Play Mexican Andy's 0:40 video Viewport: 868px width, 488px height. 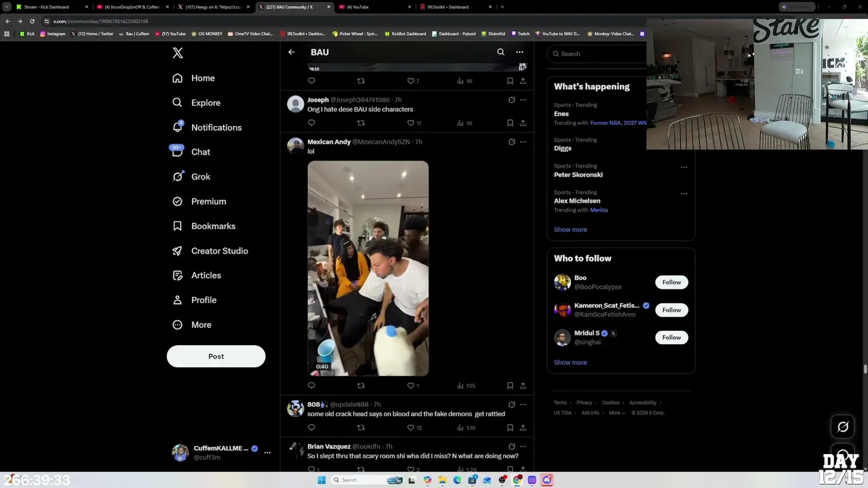(368, 268)
